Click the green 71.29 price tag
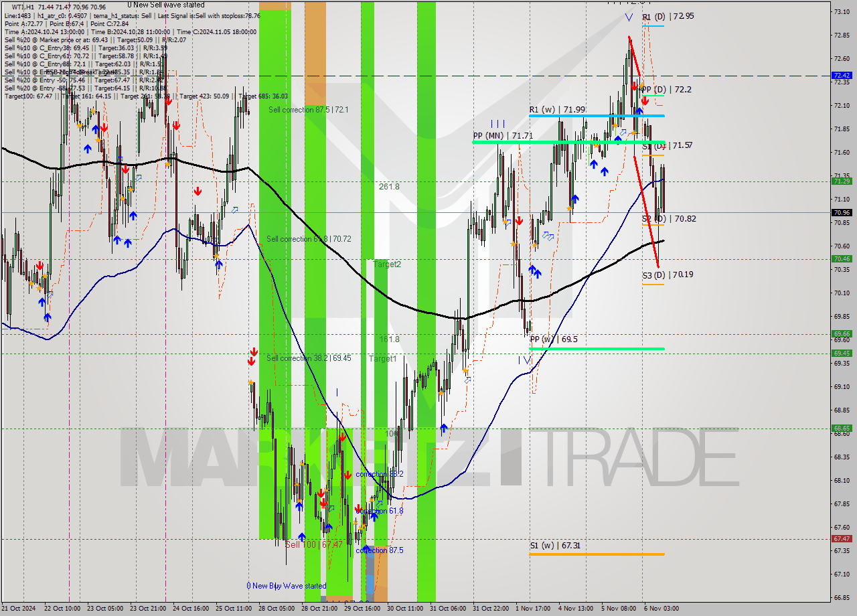Viewport: 857px width, 616px height. click(842, 181)
